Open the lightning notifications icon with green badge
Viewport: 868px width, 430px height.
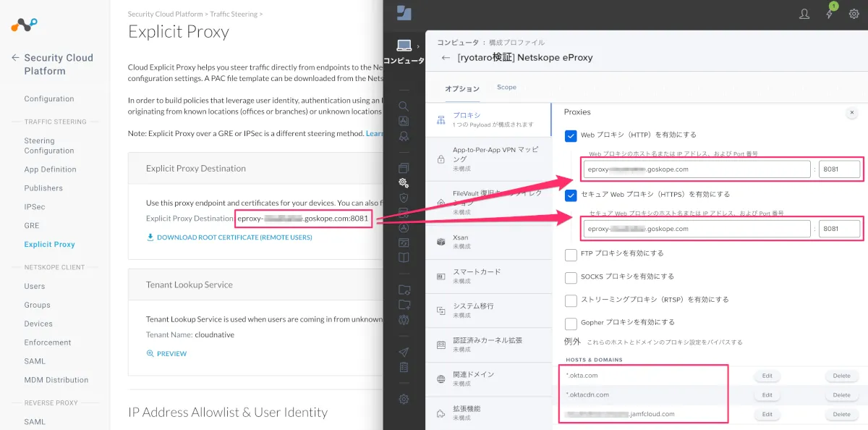click(x=829, y=13)
